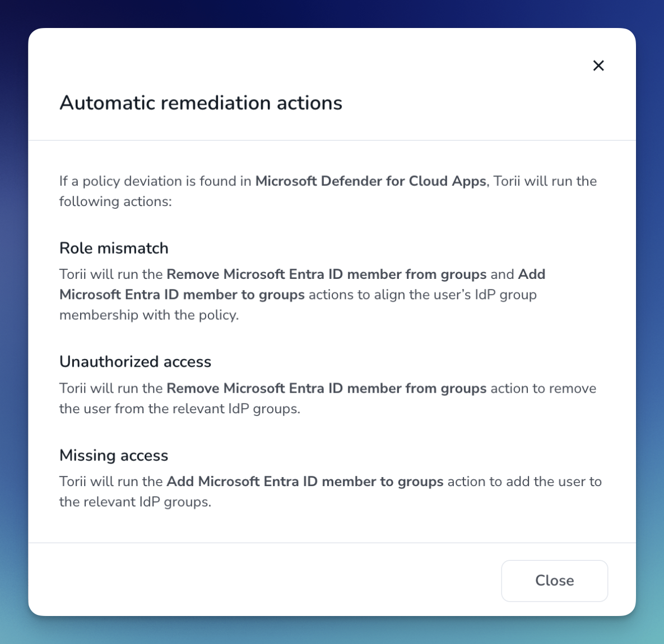The width and height of the screenshot is (664, 644).
Task: Dismiss the dialog using the X icon
Action: coord(598,66)
